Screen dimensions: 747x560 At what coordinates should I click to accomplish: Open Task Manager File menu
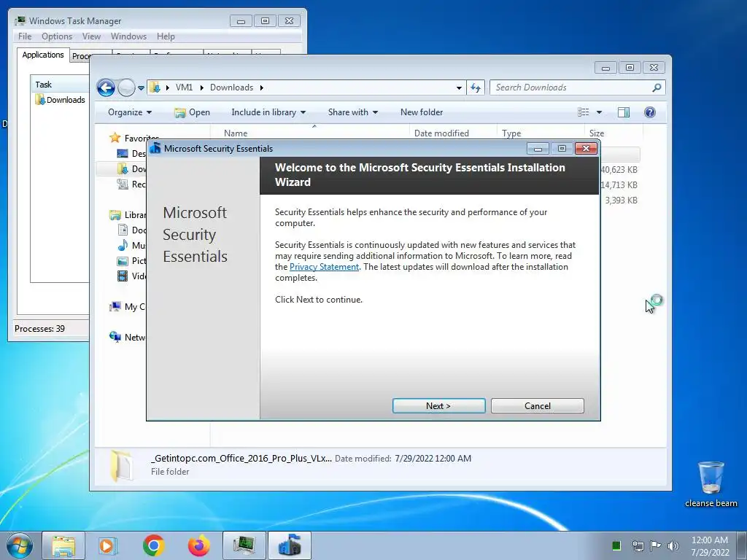tap(25, 36)
